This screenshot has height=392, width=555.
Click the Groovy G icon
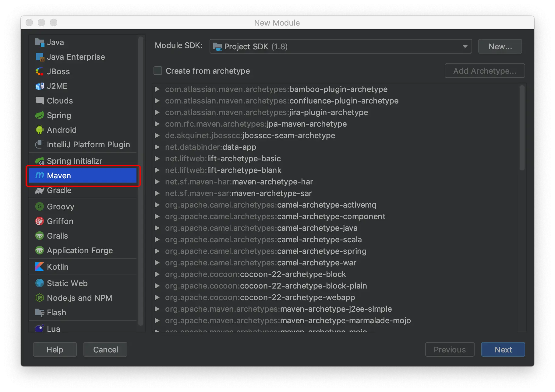click(40, 207)
